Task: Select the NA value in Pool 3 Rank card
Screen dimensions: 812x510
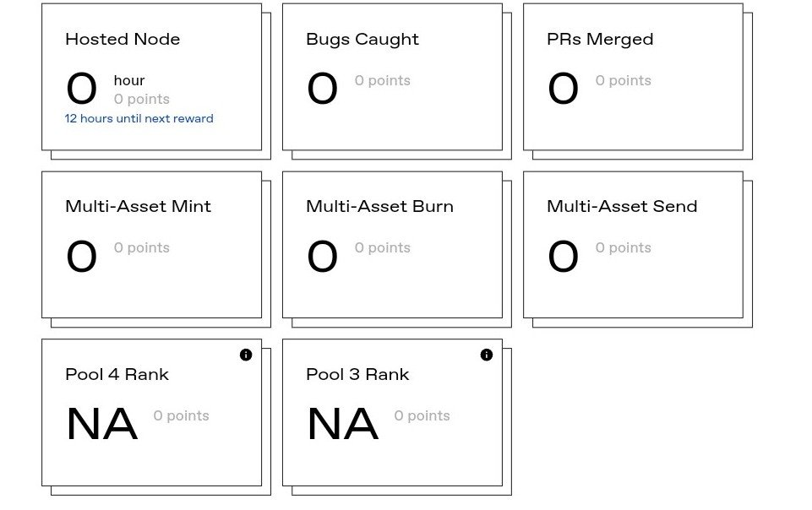Action: pyautogui.click(x=342, y=425)
